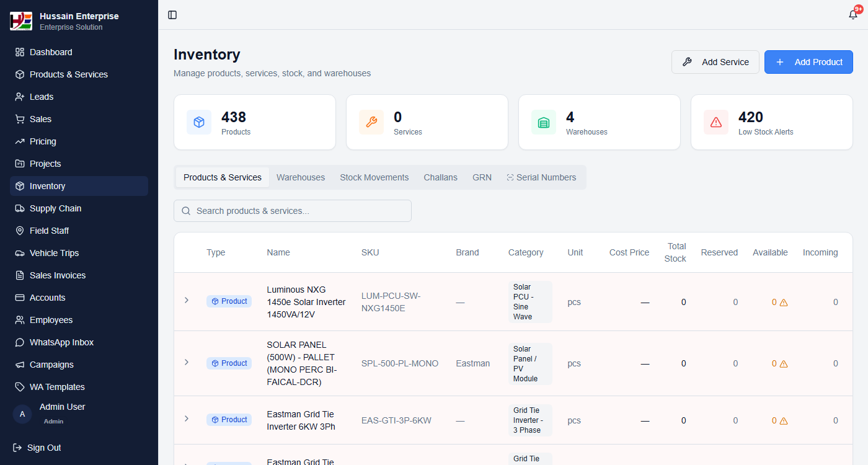
Task: Expand the SOLAR PANEL (500W) row
Action: pyautogui.click(x=187, y=362)
